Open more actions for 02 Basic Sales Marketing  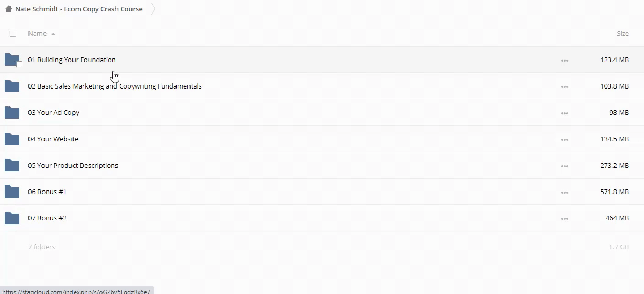pos(564,86)
